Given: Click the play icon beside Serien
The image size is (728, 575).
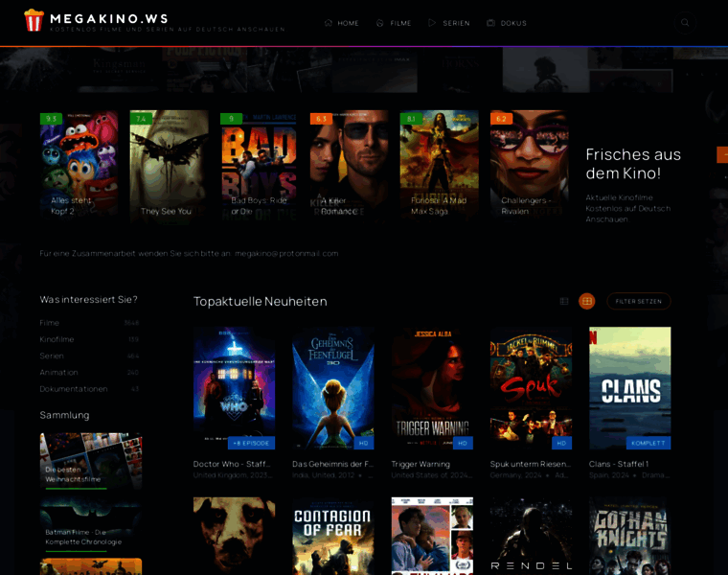Looking at the screenshot, I should [432, 23].
